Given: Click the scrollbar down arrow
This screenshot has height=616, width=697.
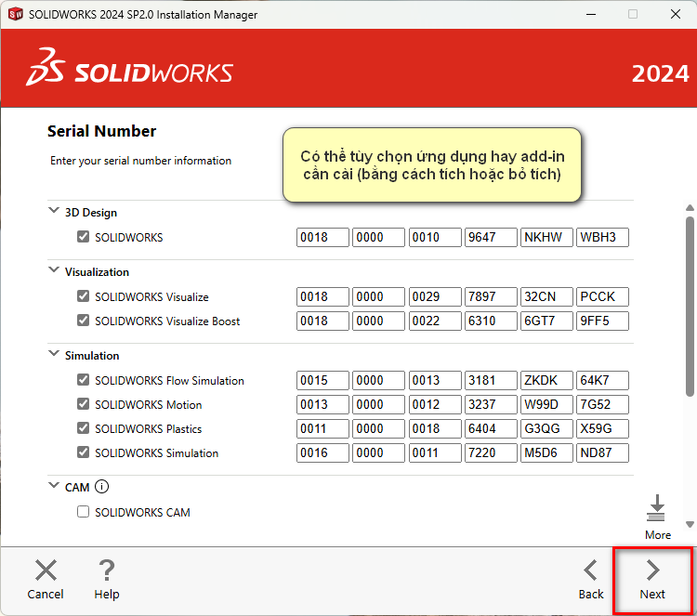Looking at the screenshot, I should click(690, 524).
